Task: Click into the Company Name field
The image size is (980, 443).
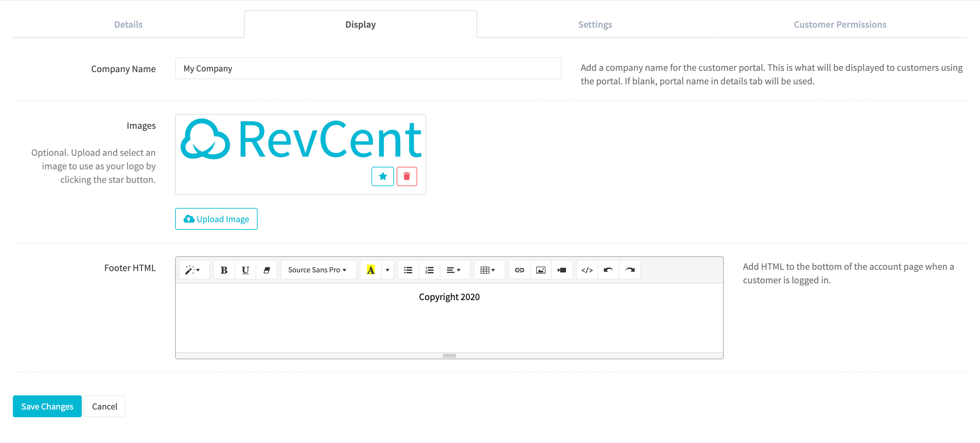Action: tap(368, 69)
